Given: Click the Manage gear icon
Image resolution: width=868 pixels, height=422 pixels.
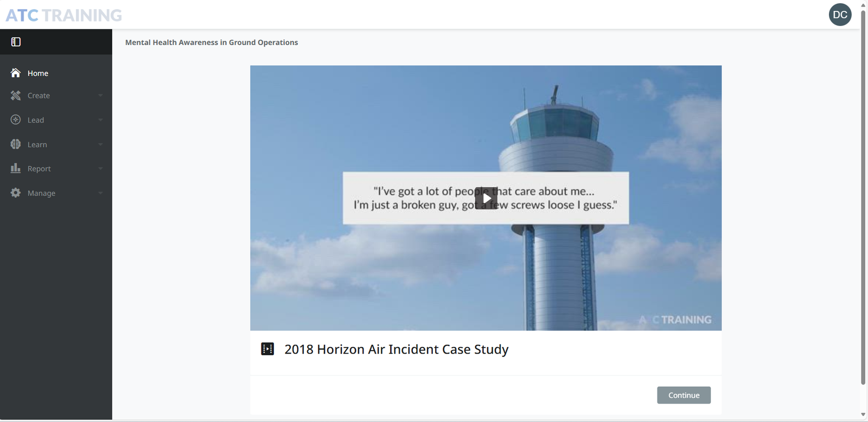Looking at the screenshot, I should click(x=16, y=193).
